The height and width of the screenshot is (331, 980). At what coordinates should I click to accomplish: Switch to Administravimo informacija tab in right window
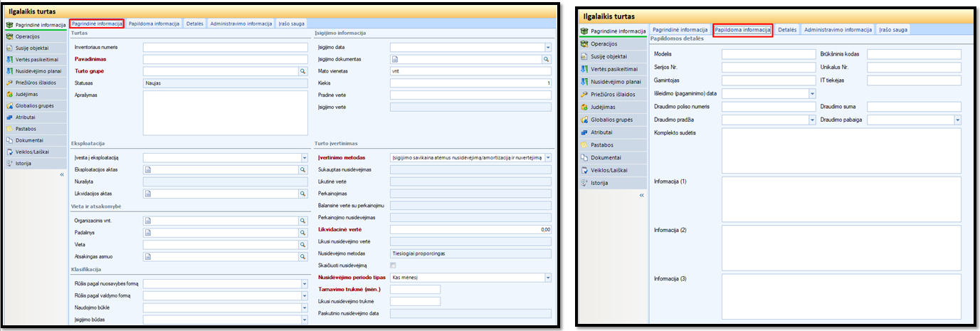tap(838, 30)
